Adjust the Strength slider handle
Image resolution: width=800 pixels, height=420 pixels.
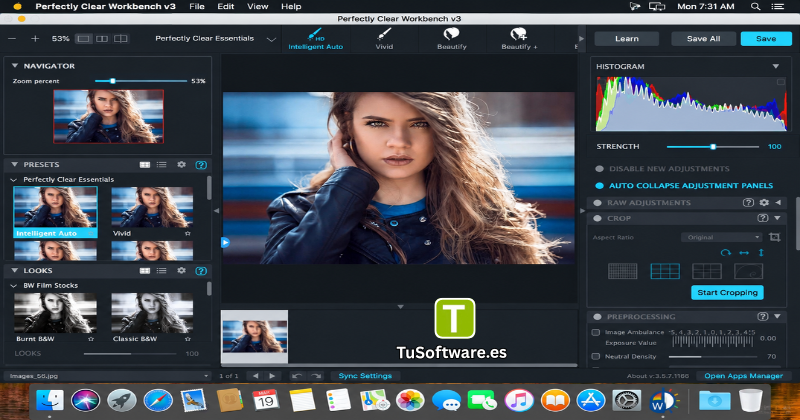(x=713, y=146)
